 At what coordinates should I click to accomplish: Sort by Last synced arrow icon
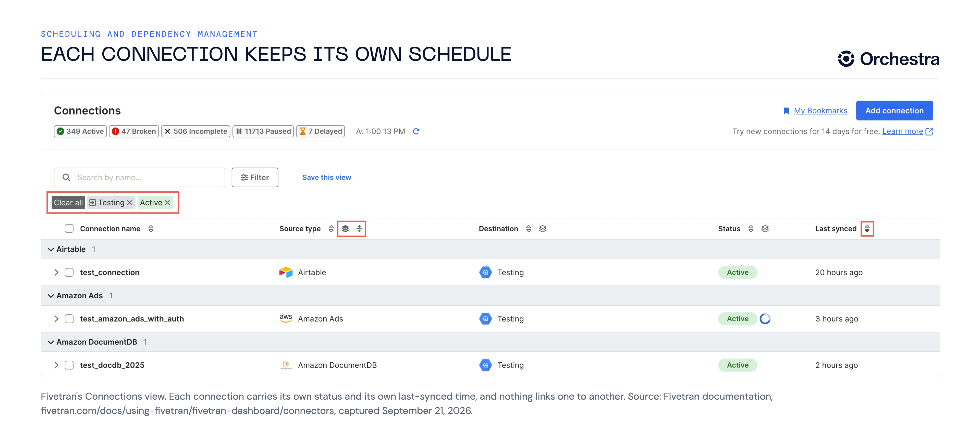pyautogui.click(x=867, y=229)
